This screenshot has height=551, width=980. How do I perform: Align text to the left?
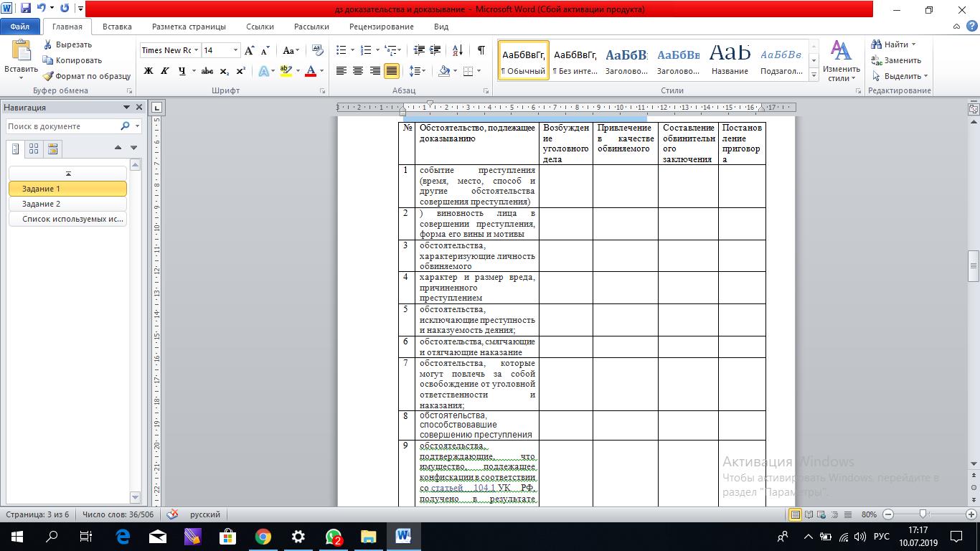pyautogui.click(x=341, y=71)
